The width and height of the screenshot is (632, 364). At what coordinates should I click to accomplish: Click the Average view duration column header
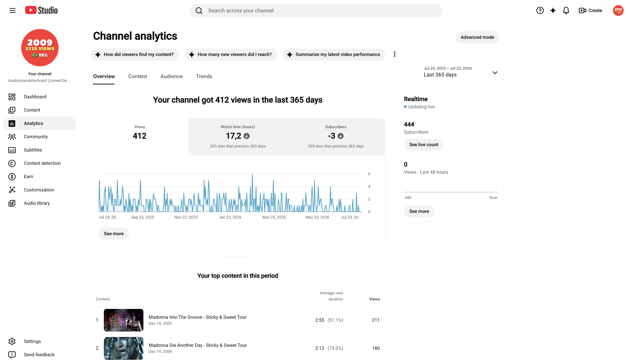(332, 296)
